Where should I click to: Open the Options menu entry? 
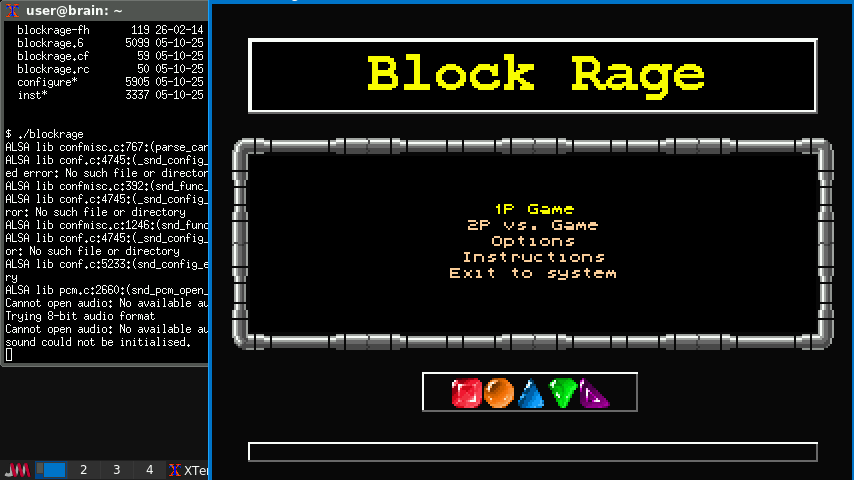(533, 241)
